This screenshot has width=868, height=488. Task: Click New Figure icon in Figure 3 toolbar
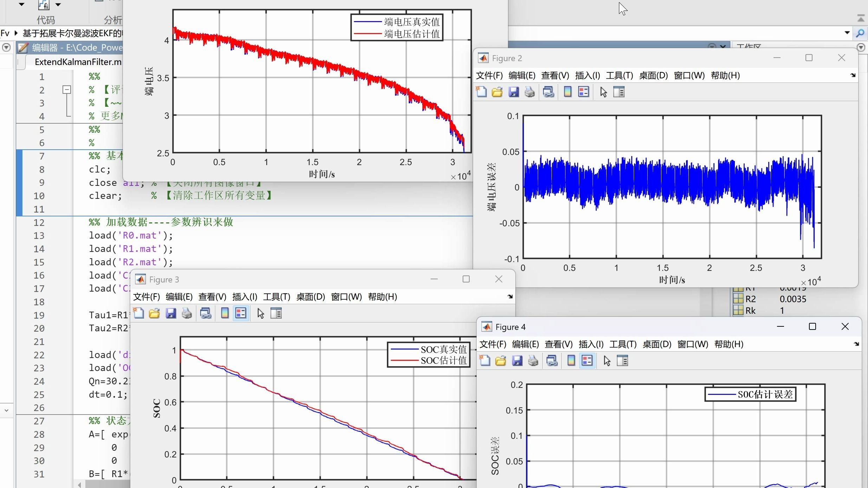[138, 313]
